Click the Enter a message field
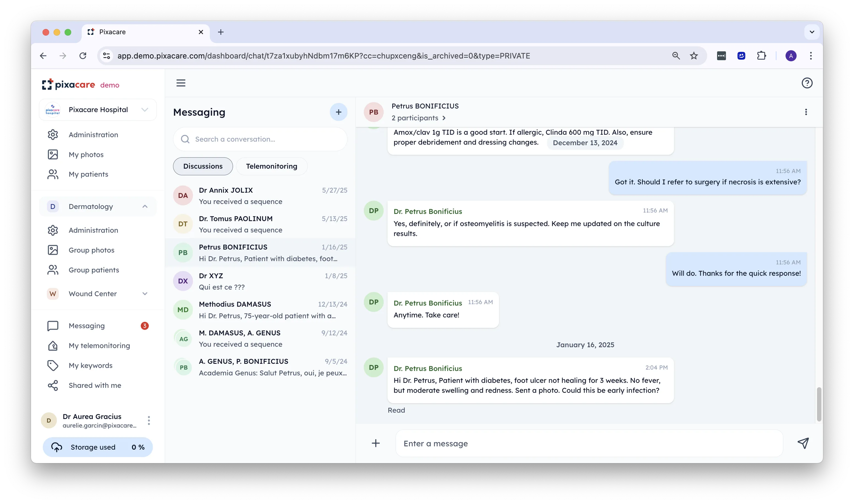The image size is (854, 504). [589, 443]
